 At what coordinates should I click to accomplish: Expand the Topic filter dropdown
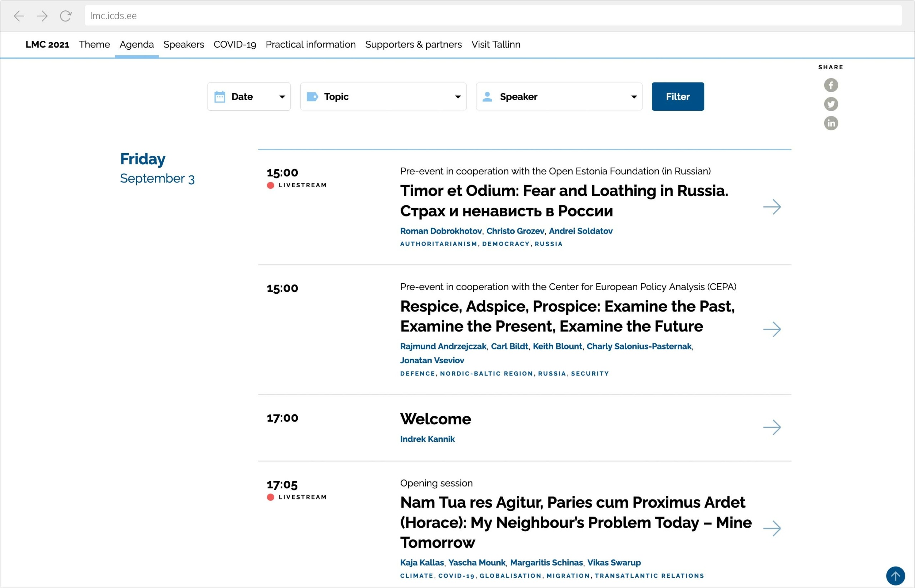[383, 96]
